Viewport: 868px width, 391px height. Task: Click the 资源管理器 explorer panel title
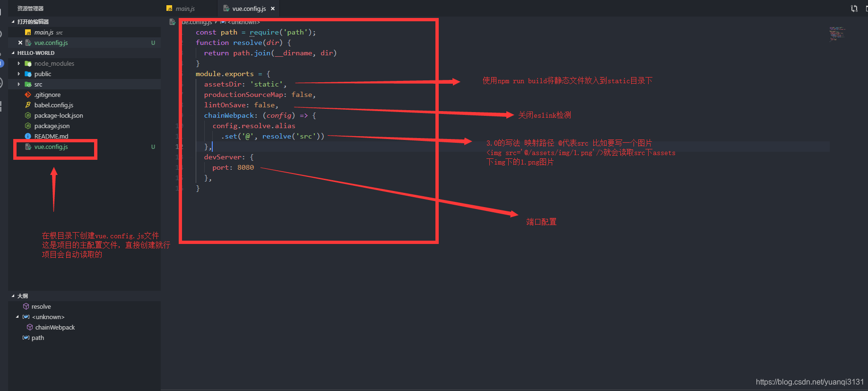click(30, 9)
